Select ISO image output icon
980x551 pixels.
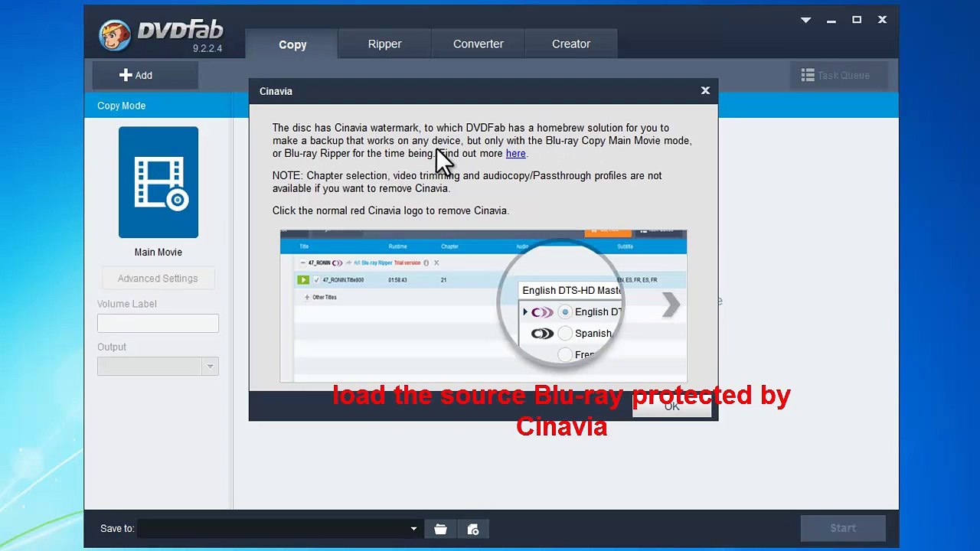pos(473,529)
